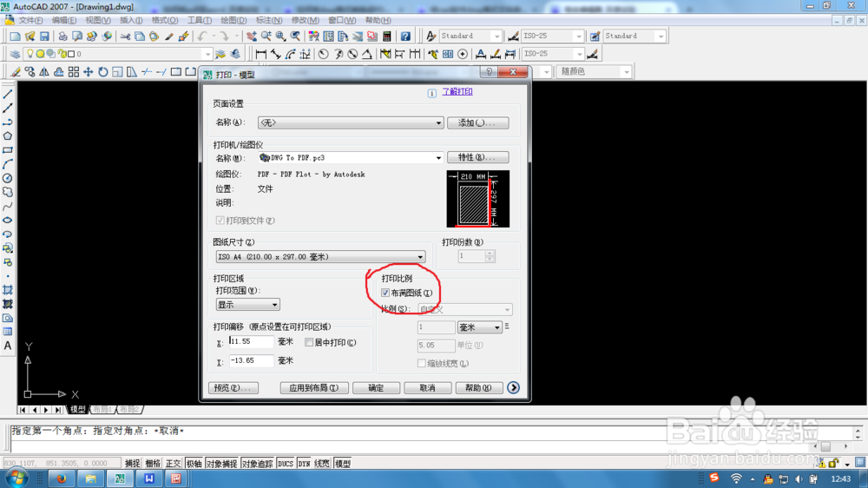The height and width of the screenshot is (488, 868).
Task: Click the Word icon in Windows taskbar
Action: click(x=149, y=478)
